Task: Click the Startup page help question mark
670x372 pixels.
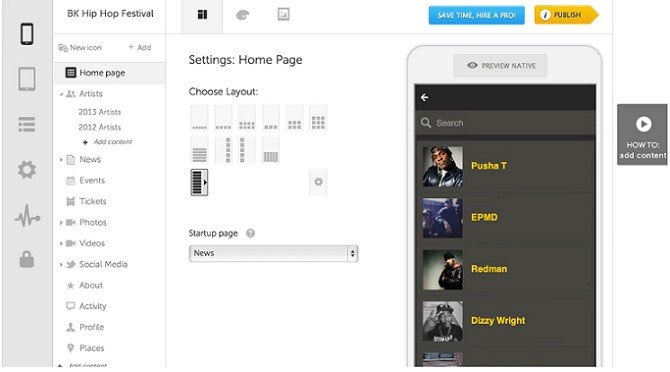Action: point(250,233)
